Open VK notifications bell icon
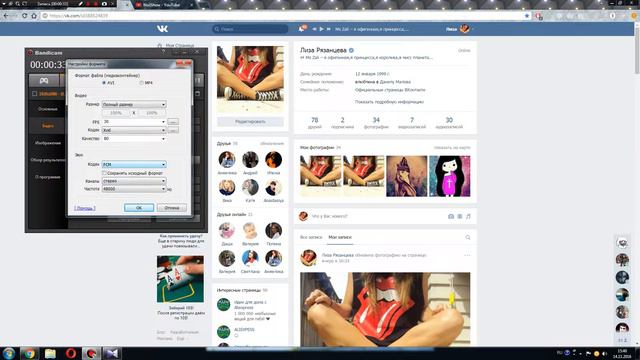 302,29
